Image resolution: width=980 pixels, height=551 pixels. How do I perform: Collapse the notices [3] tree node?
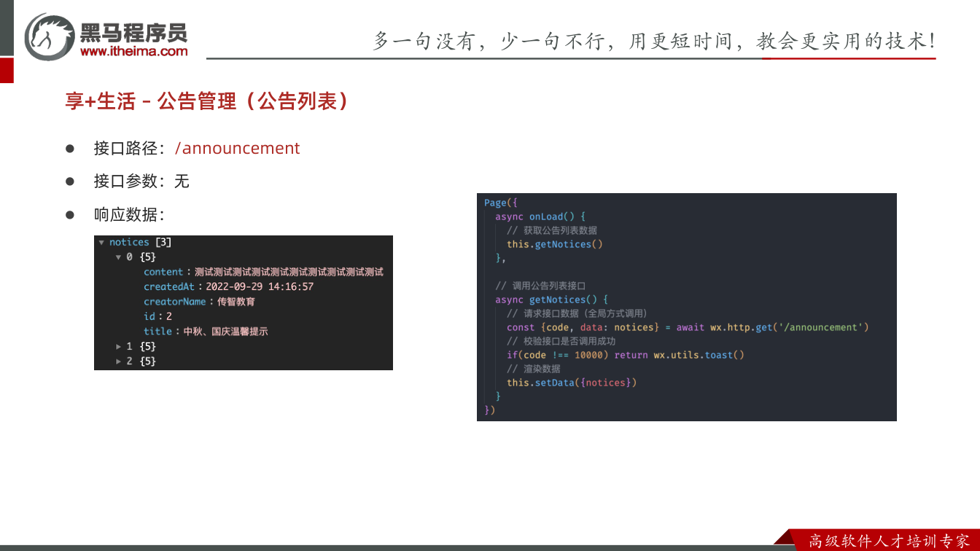tap(101, 242)
